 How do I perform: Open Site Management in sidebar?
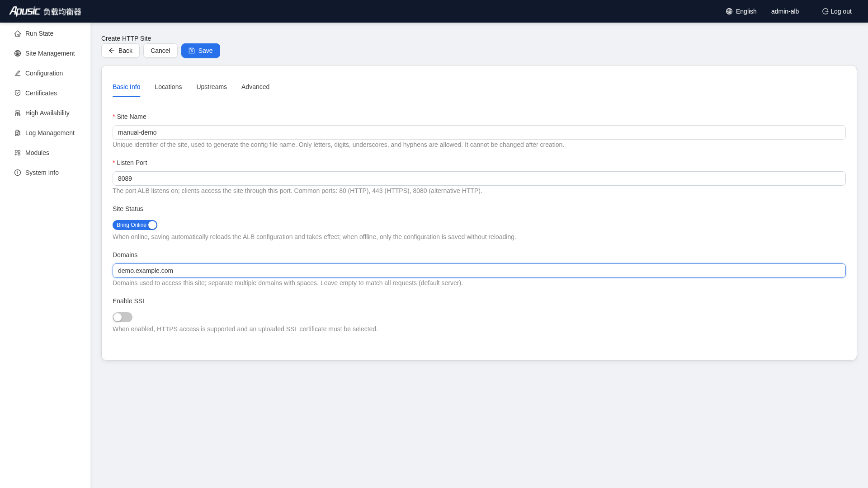45,53
